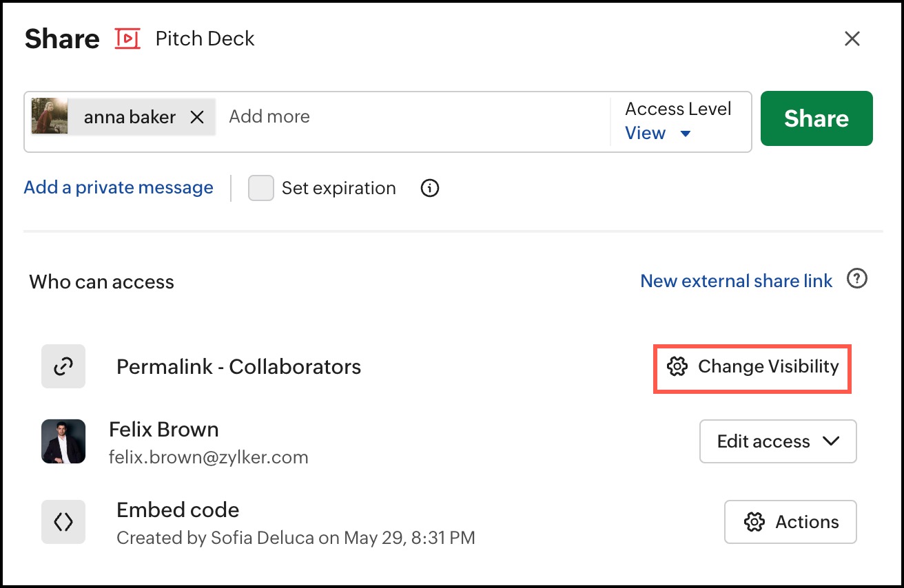Screen dimensions: 904x588
Task: Click the Permalink chain icon
Action: tap(63, 366)
